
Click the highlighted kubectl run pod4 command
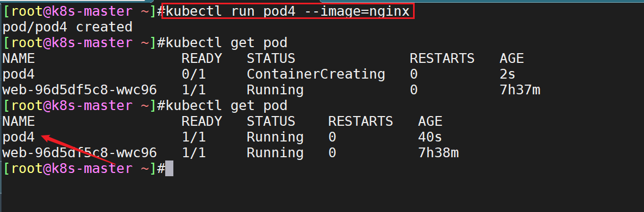(x=287, y=11)
